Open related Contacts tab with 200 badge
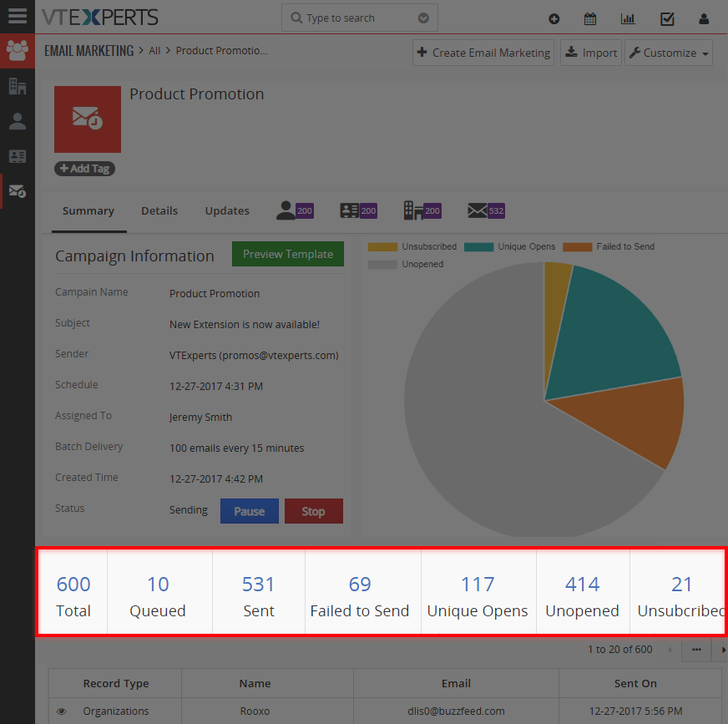 (295, 210)
